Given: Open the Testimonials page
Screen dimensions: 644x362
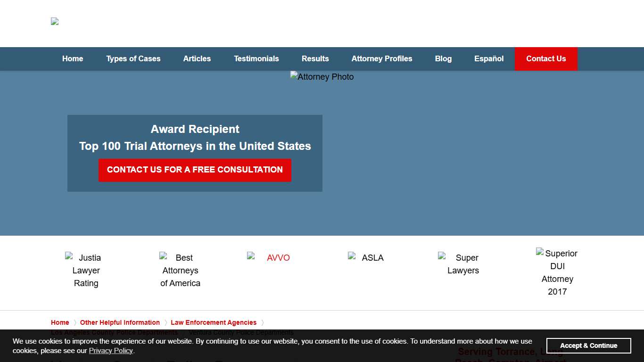Looking at the screenshot, I should point(256,59).
